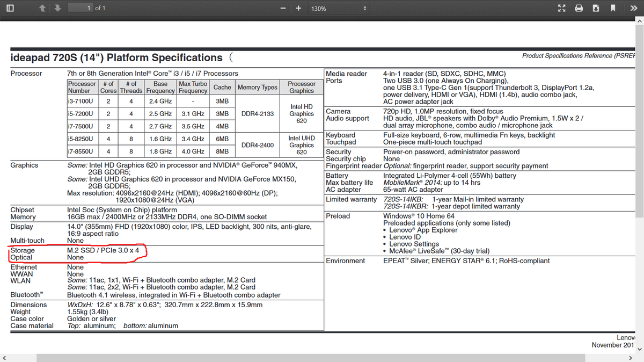The image size is (644, 362).
Task: Click the 'DDR4-2133' memory type cell
Action: click(x=258, y=114)
